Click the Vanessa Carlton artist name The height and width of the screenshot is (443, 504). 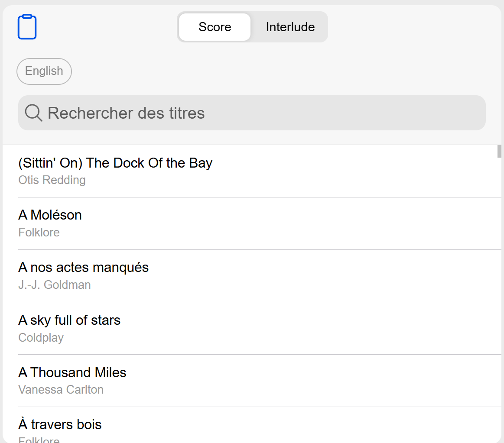(61, 390)
